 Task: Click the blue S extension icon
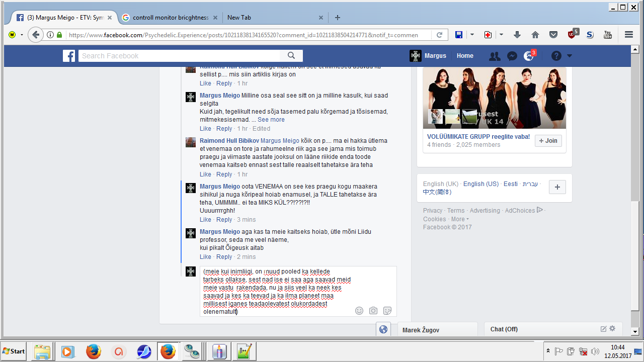[590, 35]
